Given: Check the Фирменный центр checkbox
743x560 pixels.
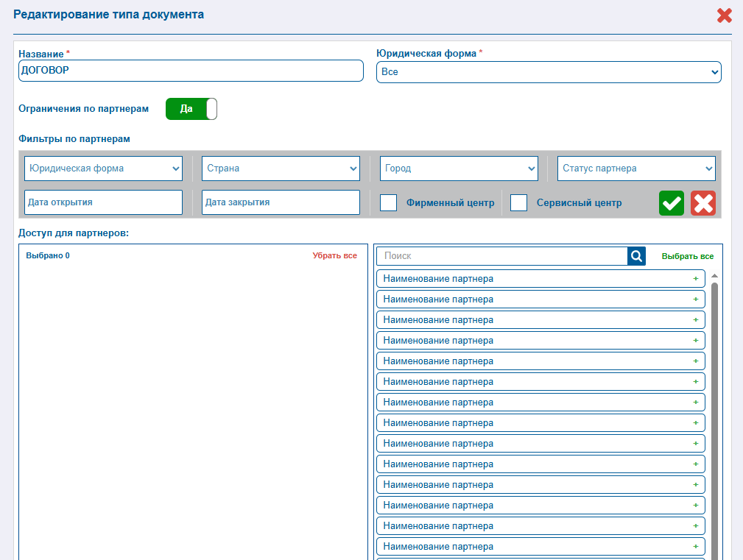Looking at the screenshot, I should [389, 202].
